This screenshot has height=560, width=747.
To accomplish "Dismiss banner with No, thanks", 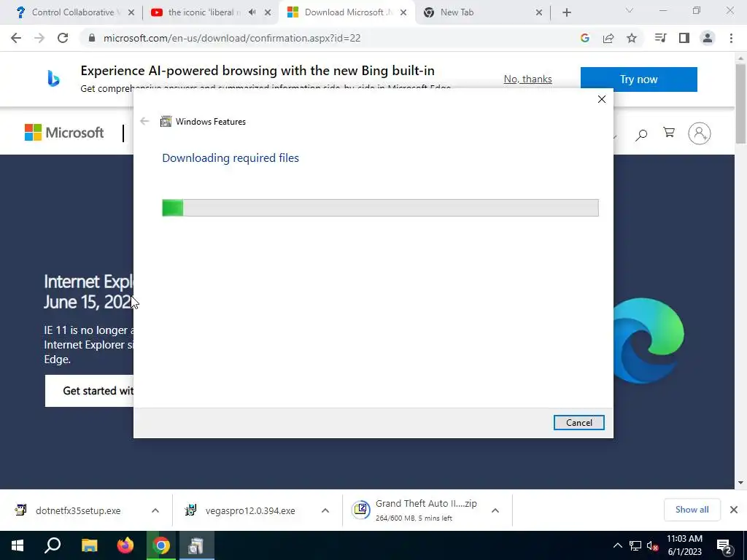I will pyautogui.click(x=528, y=79).
